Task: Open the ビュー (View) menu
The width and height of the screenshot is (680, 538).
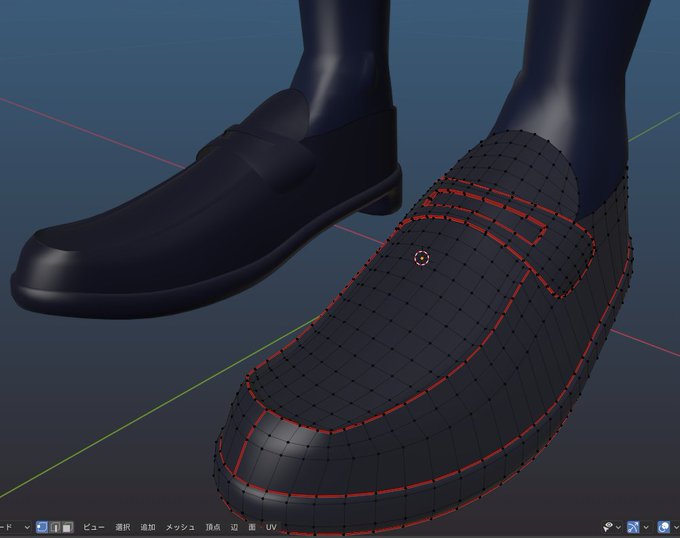Action: point(94,527)
